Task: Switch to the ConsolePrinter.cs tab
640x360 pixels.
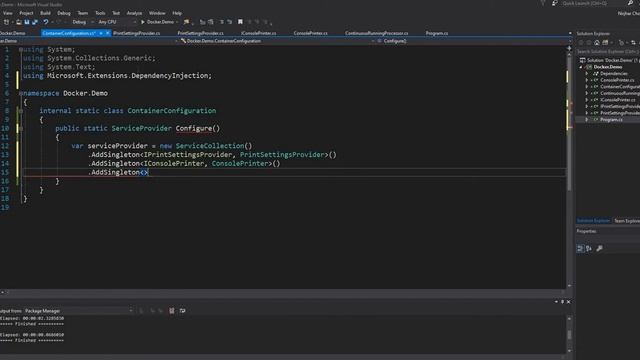Action: (310, 33)
